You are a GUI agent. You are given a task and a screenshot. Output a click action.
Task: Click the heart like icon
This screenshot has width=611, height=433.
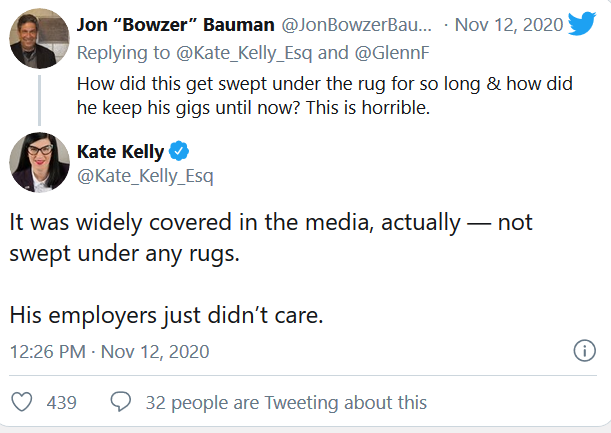pos(22,402)
